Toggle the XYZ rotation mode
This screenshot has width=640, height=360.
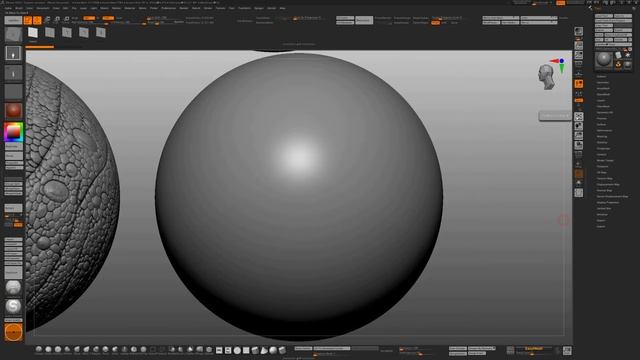(578, 100)
